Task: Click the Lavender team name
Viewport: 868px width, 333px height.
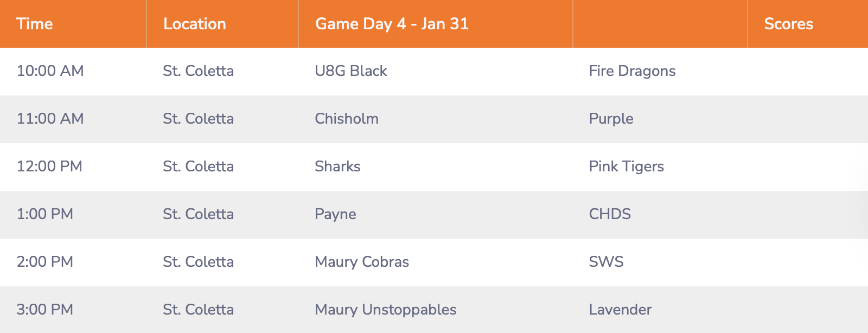Action: click(620, 310)
